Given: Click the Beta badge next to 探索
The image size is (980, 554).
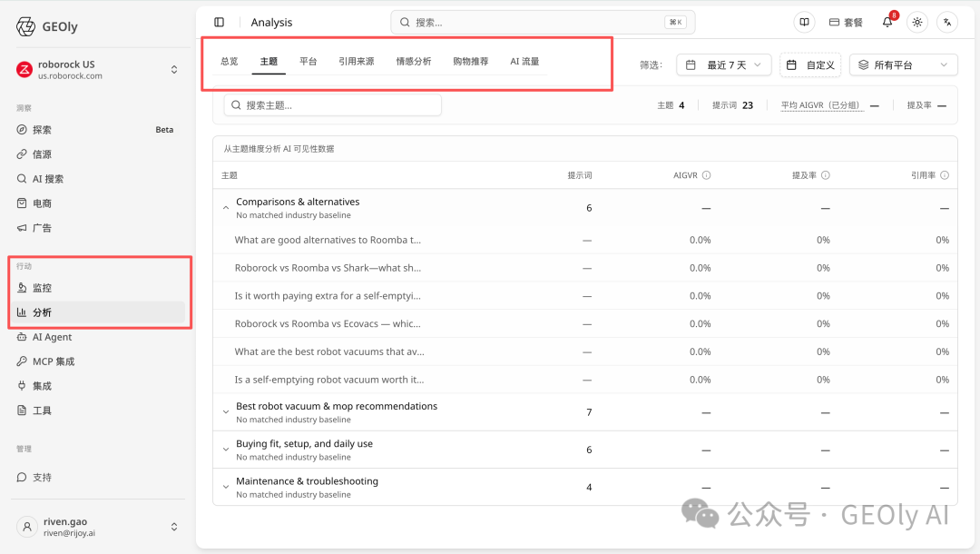Looking at the screenshot, I should pyautogui.click(x=164, y=130).
